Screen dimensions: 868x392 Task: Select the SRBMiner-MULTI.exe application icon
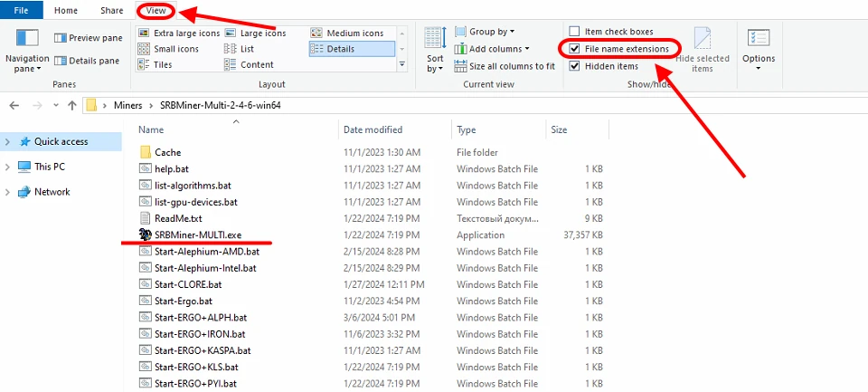coord(146,234)
